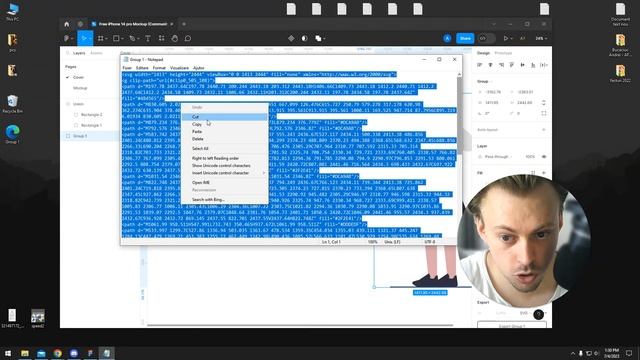Choose Search with Bing from context menu

click(x=224, y=200)
